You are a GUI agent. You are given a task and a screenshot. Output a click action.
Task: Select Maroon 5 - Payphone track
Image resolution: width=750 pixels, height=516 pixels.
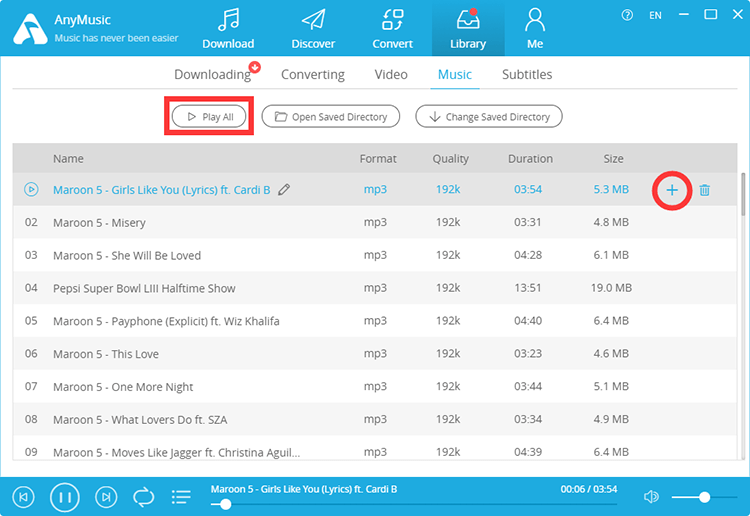(375, 321)
